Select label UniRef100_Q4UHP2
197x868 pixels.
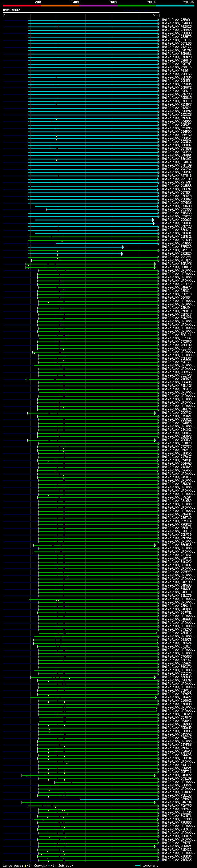pyautogui.click(x=176, y=775)
